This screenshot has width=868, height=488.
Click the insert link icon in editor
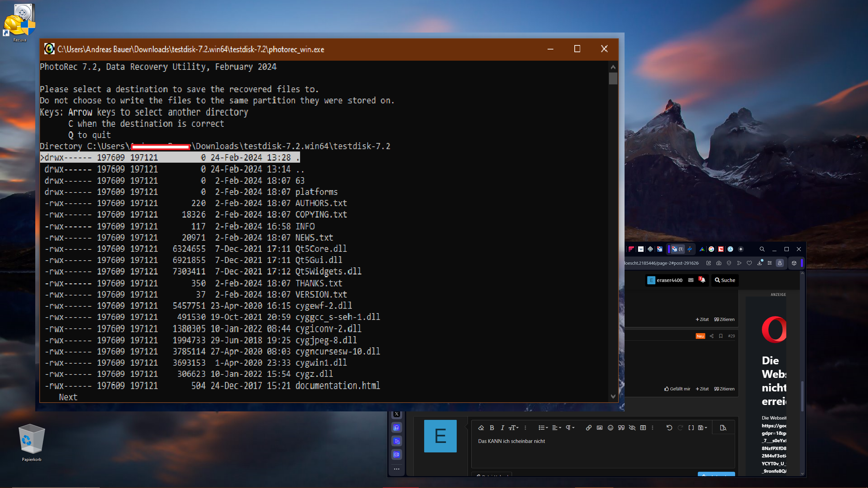coord(589,428)
